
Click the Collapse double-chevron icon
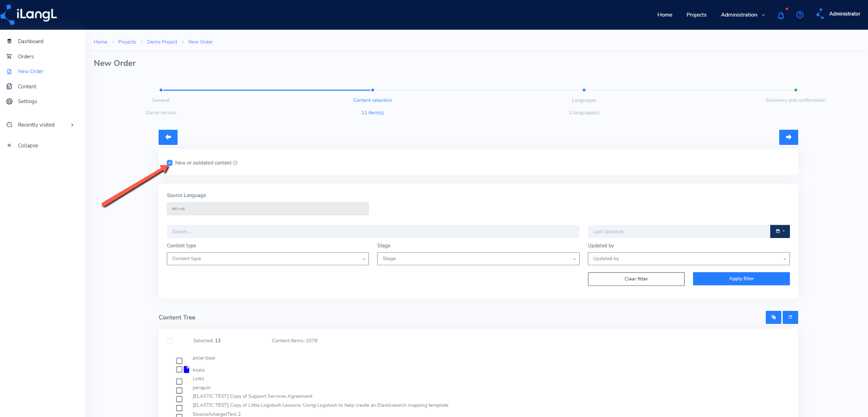click(9, 145)
